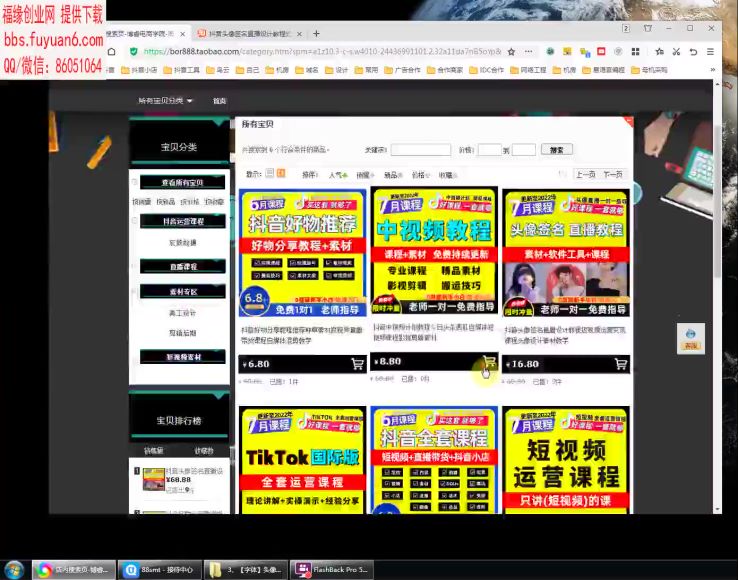Add cart for the 6.80 yuan item

(x=357, y=364)
